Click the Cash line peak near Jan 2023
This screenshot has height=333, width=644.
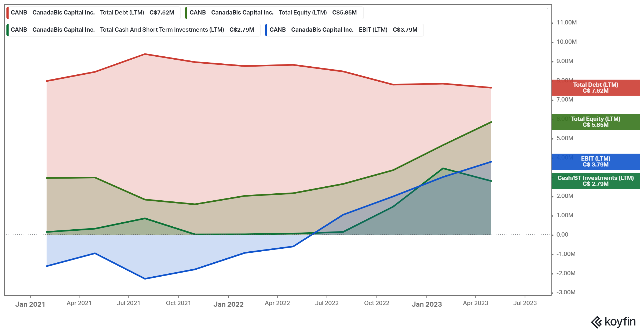[443, 168]
